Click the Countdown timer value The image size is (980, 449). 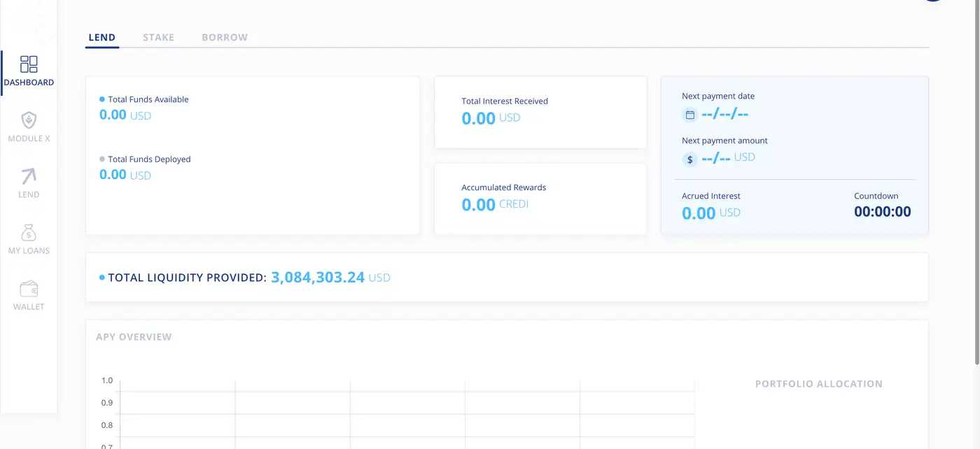(x=882, y=212)
